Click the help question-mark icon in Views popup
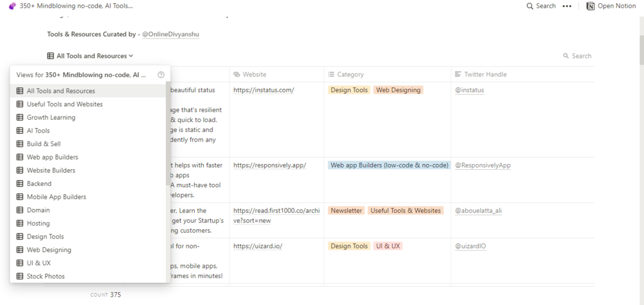The width and height of the screenshot is (644, 305). (x=161, y=75)
